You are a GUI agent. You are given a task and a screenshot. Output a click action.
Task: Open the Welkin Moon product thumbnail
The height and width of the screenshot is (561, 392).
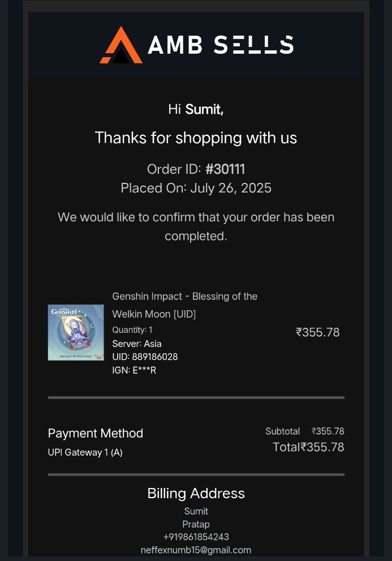[x=76, y=332]
